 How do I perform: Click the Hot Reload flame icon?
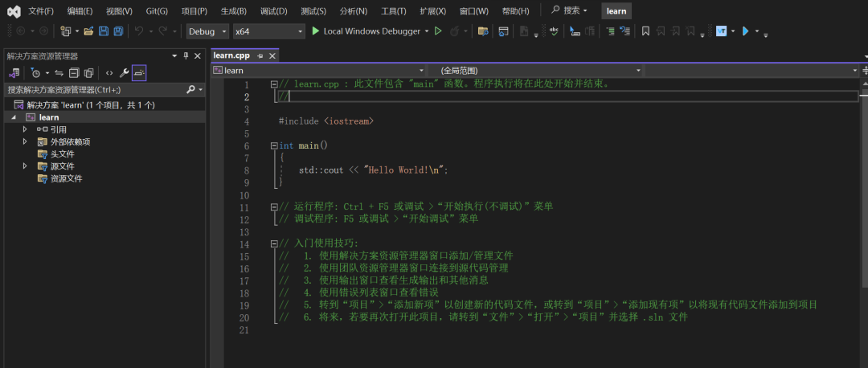[454, 31]
